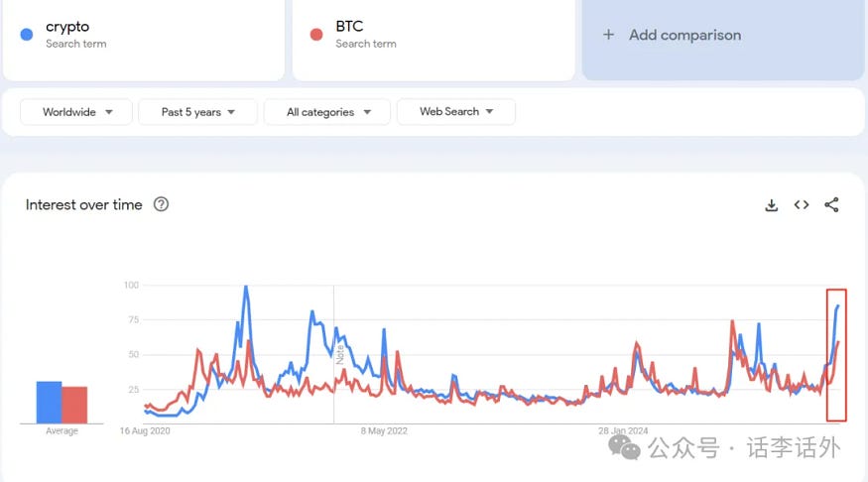
Task: Open the Past 5 years time range dropdown
Action: click(x=197, y=112)
